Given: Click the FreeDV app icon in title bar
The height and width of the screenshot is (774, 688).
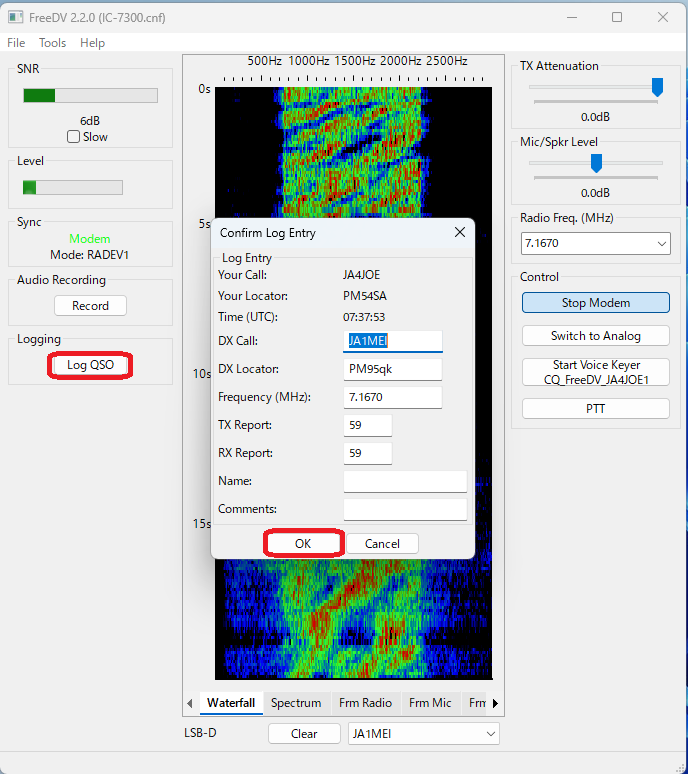Looking at the screenshot, I should tap(15, 17).
